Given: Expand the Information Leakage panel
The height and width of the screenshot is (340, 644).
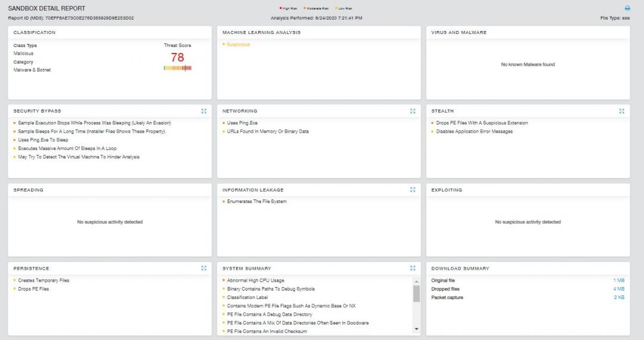Looking at the screenshot, I should (x=413, y=189).
